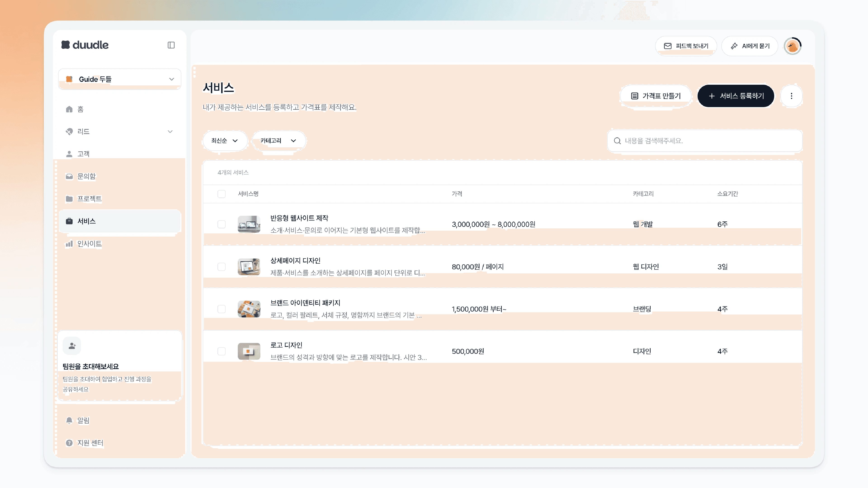Click the 브랜딩 category cell
868x488 pixels.
pos(642,309)
